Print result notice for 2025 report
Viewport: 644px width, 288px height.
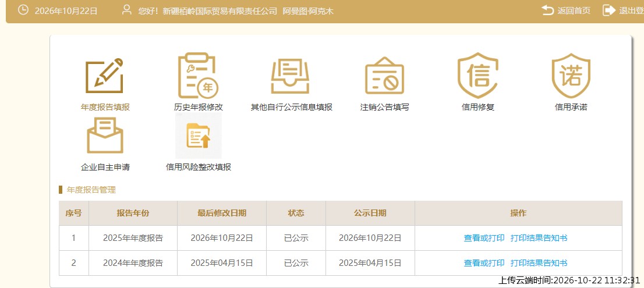coord(539,238)
